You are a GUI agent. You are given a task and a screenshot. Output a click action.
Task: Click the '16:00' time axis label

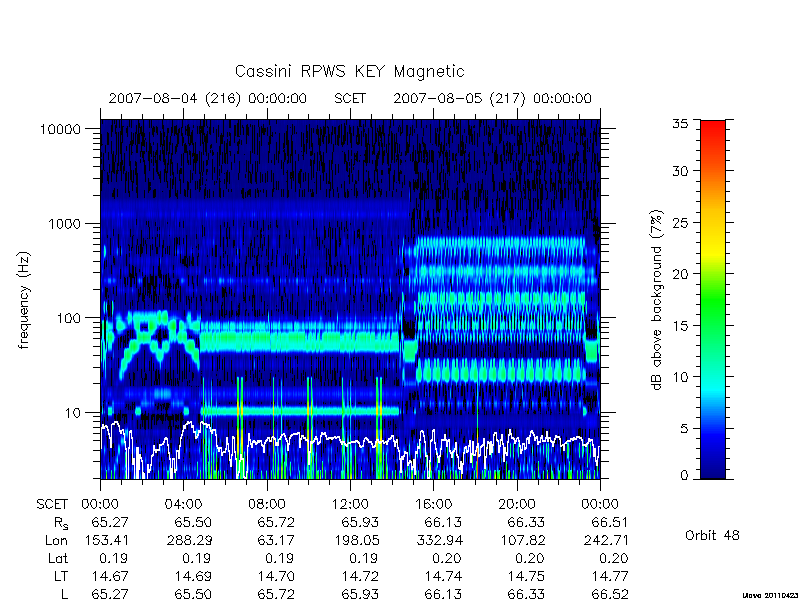pyautogui.click(x=433, y=505)
